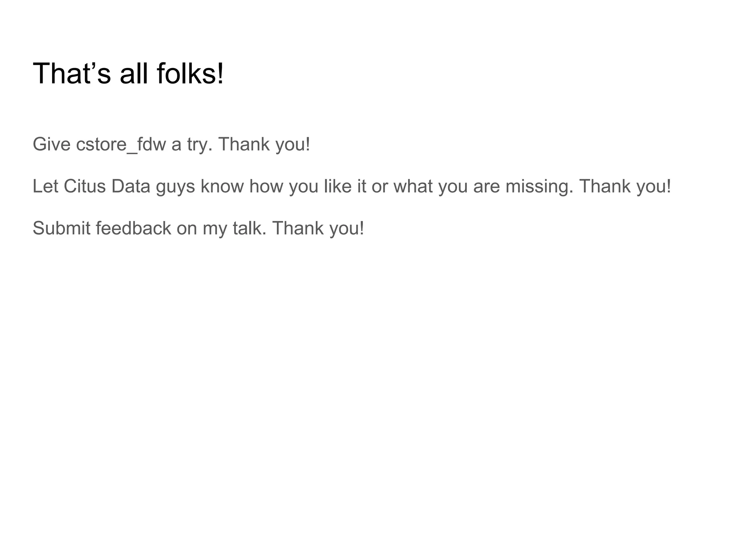The height and width of the screenshot is (560, 747).
Task: Click the "Let Citus Data guys know" line
Action: coord(352,186)
